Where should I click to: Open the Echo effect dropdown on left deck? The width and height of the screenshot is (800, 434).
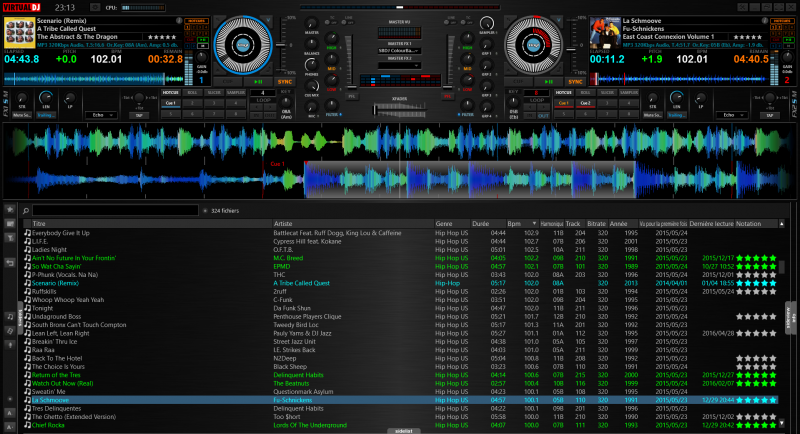click(x=101, y=115)
